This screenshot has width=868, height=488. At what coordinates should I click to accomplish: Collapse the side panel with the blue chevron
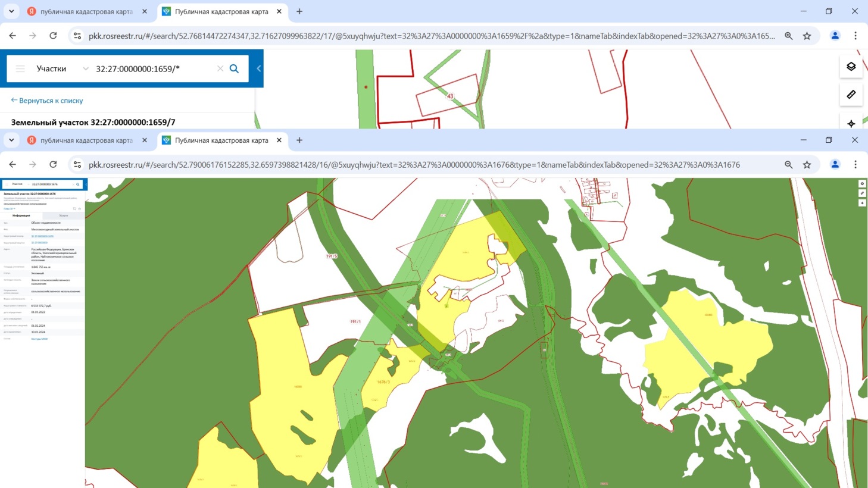258,68
